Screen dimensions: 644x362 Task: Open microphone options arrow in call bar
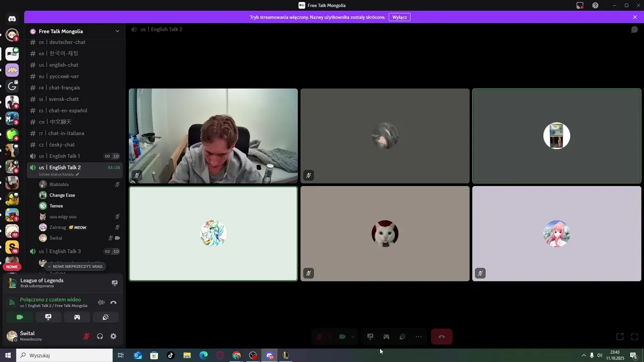329,337
